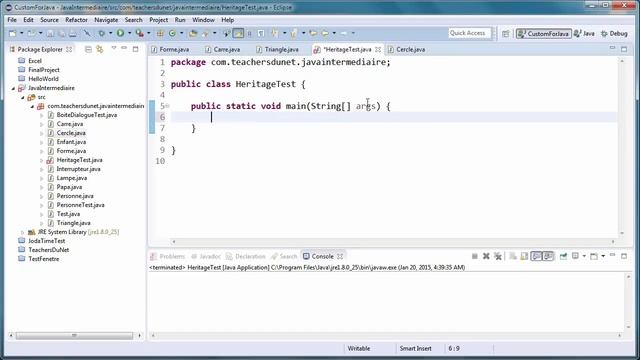Toggle Link with Editor in Package Explorer

click(x=100, y=49)
